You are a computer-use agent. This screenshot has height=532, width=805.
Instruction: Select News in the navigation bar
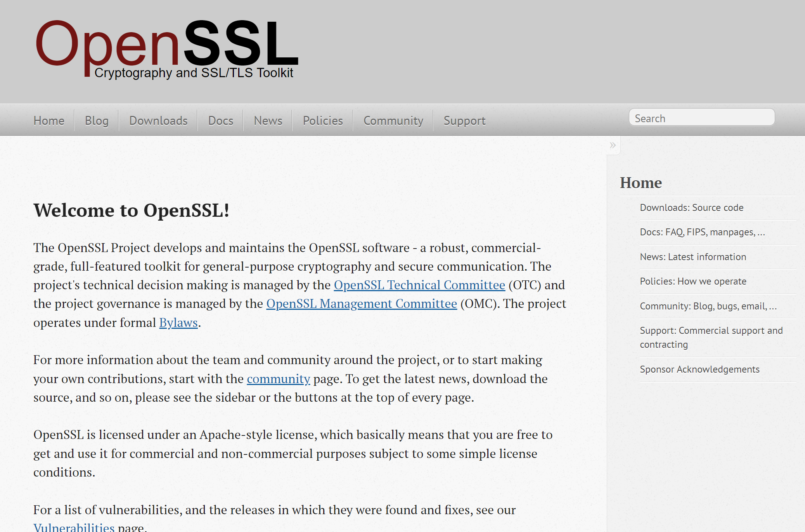click(268, 121)
